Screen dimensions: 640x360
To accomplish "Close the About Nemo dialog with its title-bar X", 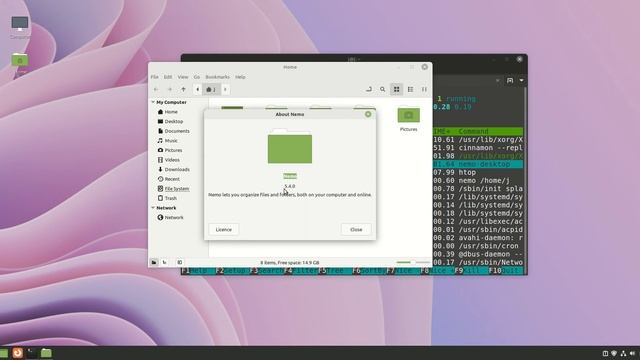I will pos(368,114).
